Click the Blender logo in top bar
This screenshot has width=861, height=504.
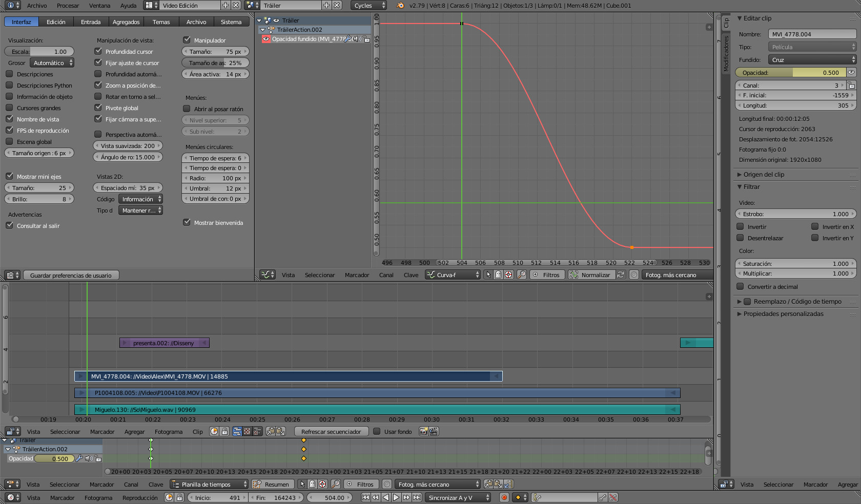coord(400,6)
